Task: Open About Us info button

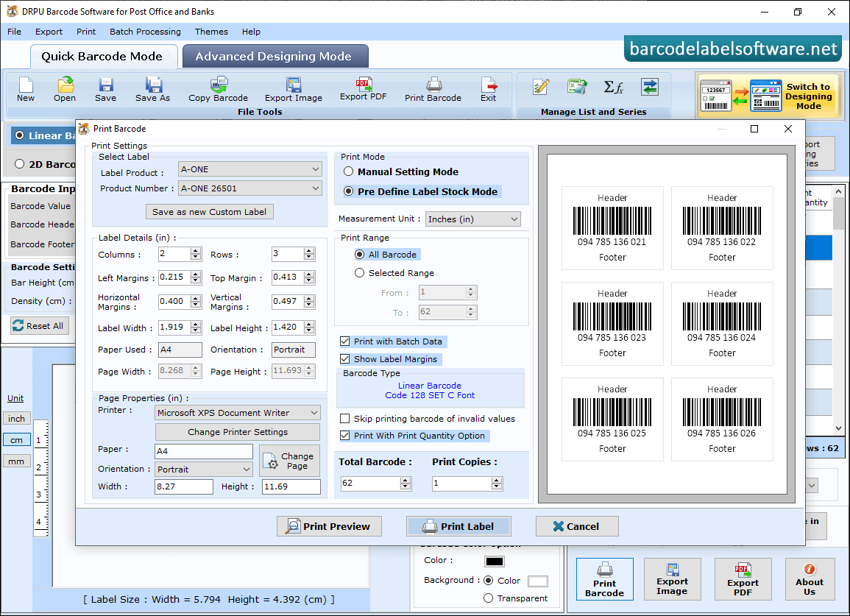Action: point(810,579)
